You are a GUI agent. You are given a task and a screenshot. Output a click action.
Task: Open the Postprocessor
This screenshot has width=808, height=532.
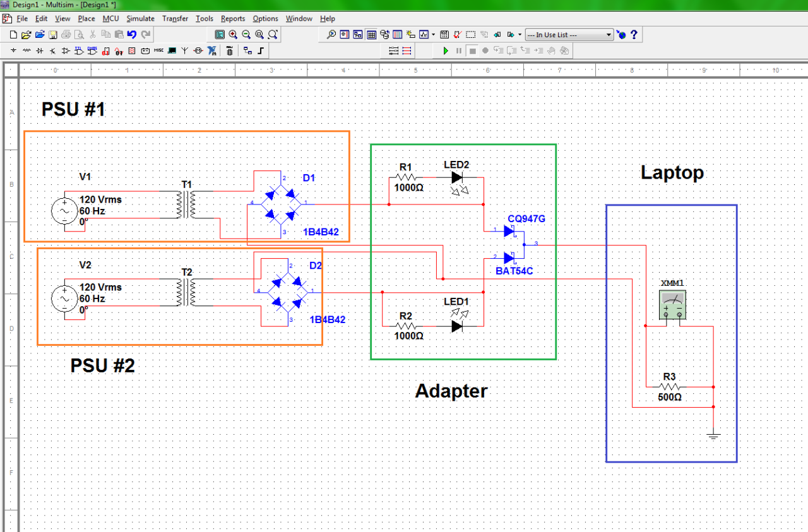(444, 35)
